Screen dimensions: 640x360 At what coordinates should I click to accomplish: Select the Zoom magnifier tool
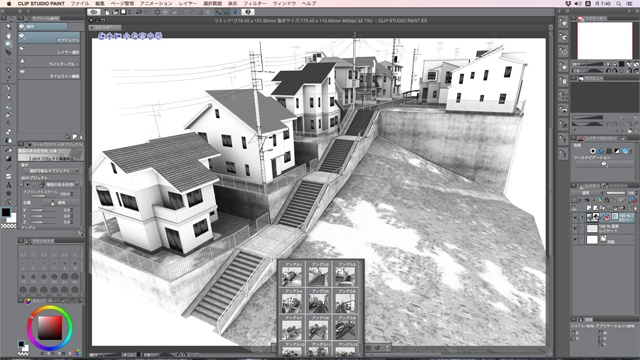pyautogui.click(x=8, y=27)
